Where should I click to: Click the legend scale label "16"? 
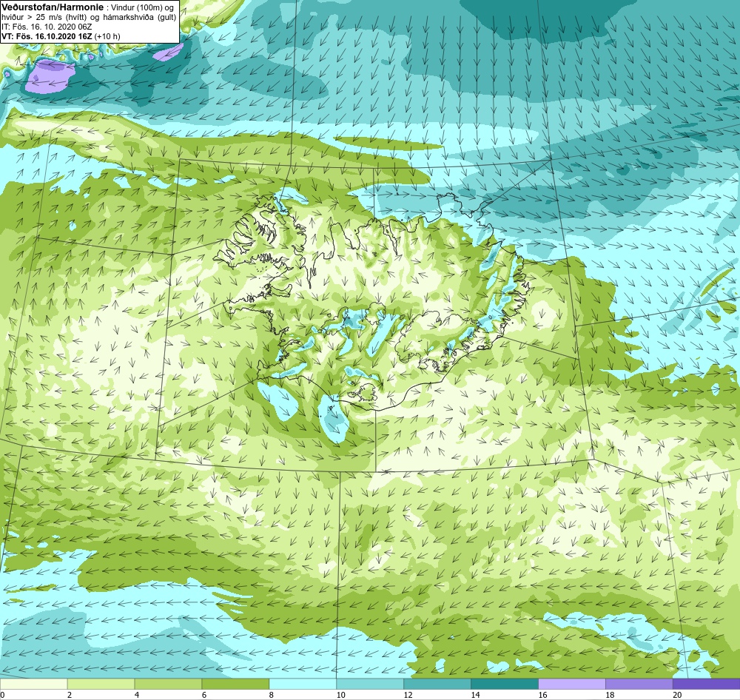(x=542, y=694)
